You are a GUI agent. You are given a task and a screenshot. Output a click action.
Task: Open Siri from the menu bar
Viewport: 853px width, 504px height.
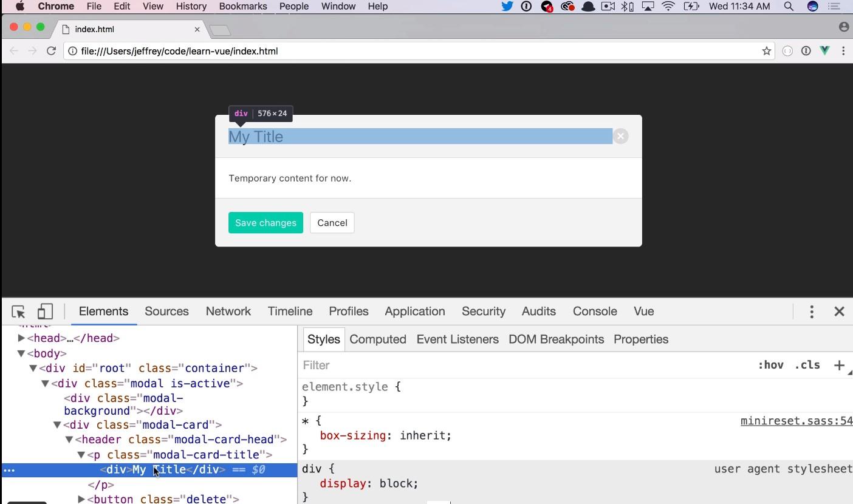point(812,6)
